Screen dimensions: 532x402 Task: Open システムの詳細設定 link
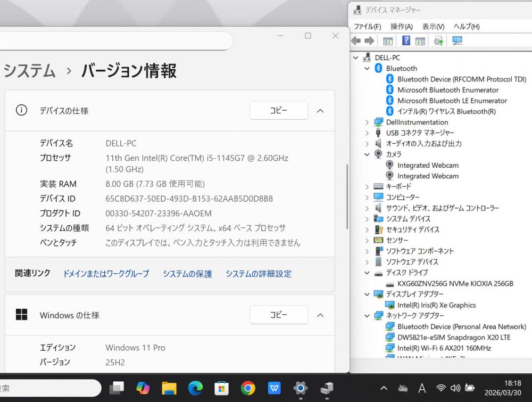click(259, 274)
